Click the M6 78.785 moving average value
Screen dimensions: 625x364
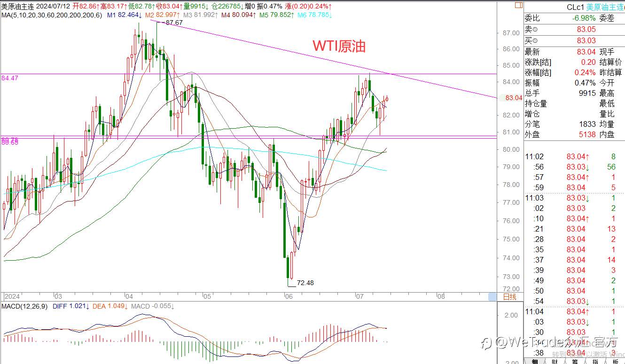click(x=315, y=15)
